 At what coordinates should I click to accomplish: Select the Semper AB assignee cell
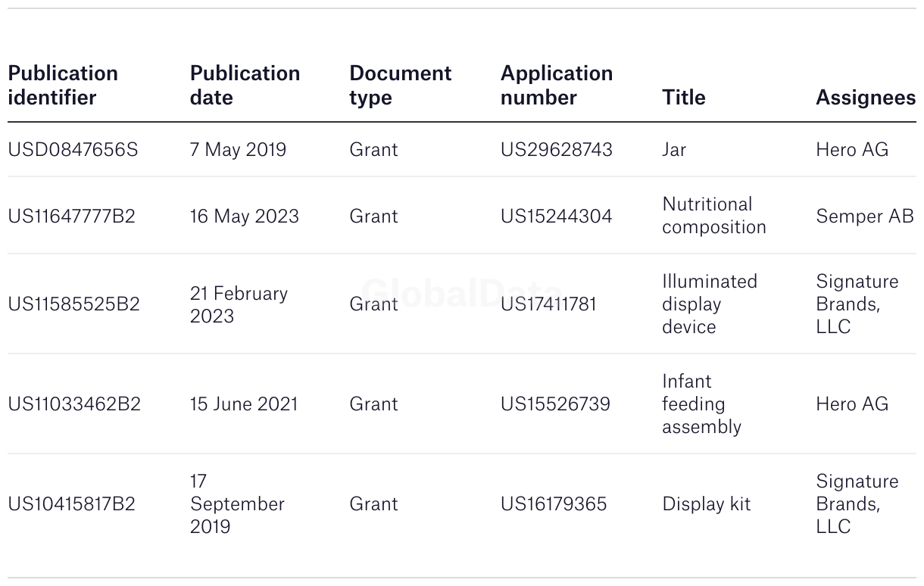[x=865, y=217]
